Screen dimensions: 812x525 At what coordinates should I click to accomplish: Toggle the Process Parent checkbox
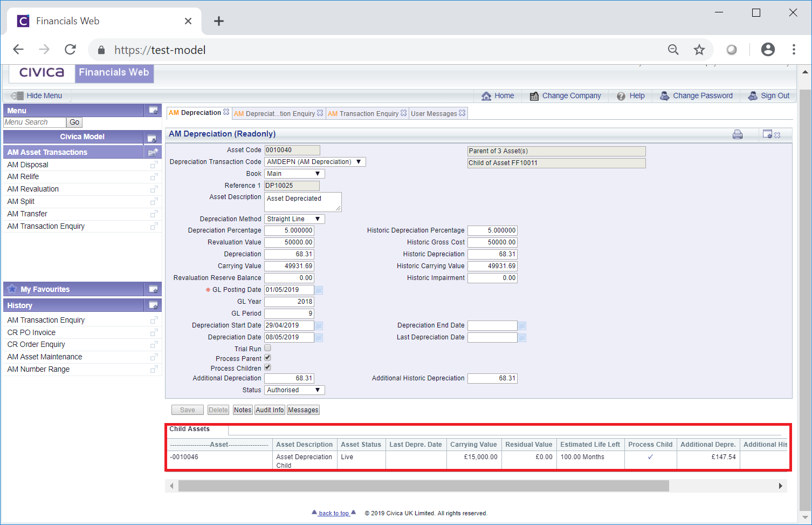[267, 358]
